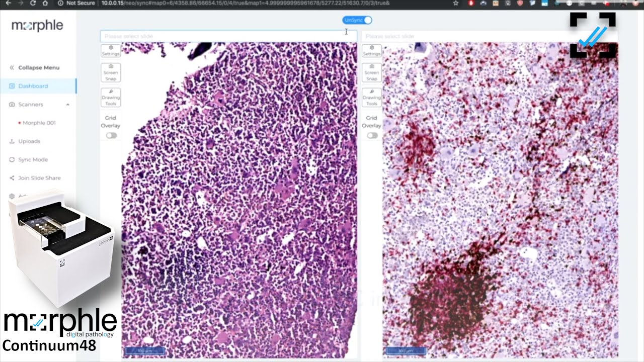Select the Morphle 001 scanner
Image resolution: width=644 pixels, height=362 pixels.
(x=39, y=123)
